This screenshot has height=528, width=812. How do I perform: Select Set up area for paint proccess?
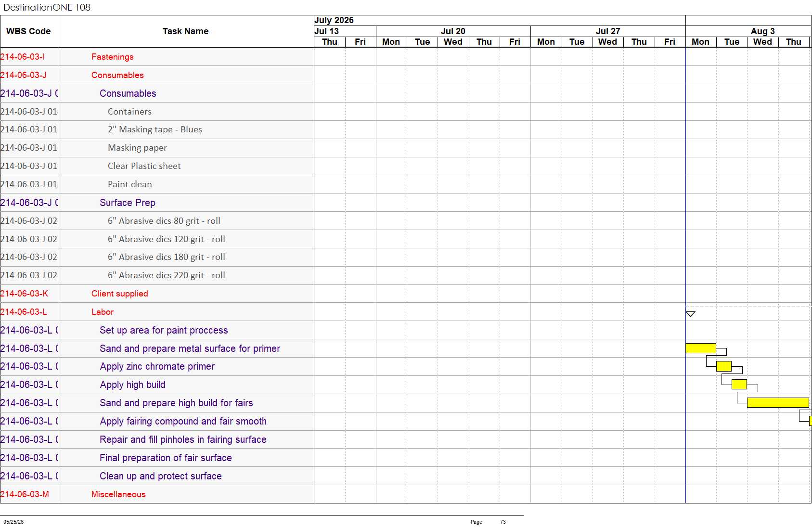164,330
